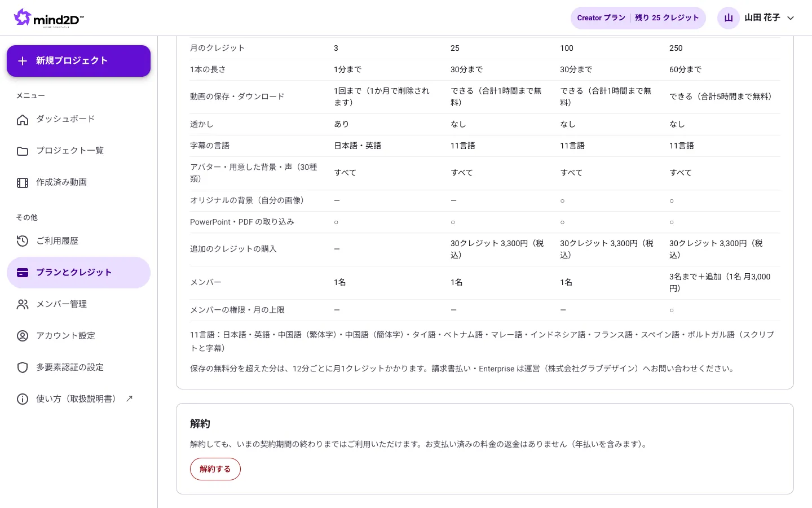Start a 新規プロジェクト
This screenshot has height=508, width=812.
(x=78, y=61)
